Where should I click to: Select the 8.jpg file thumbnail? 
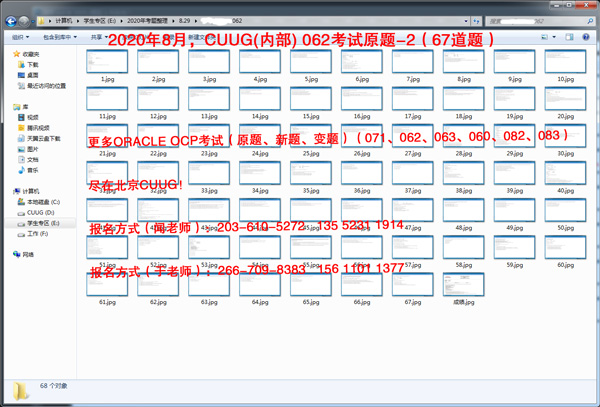coord(463,62)
